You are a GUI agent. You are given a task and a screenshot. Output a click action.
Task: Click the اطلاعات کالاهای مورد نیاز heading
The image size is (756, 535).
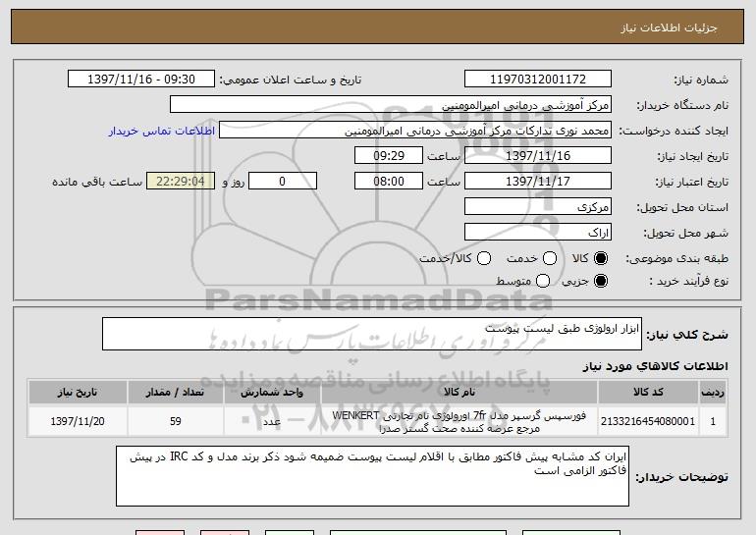[x=655, y=366]
